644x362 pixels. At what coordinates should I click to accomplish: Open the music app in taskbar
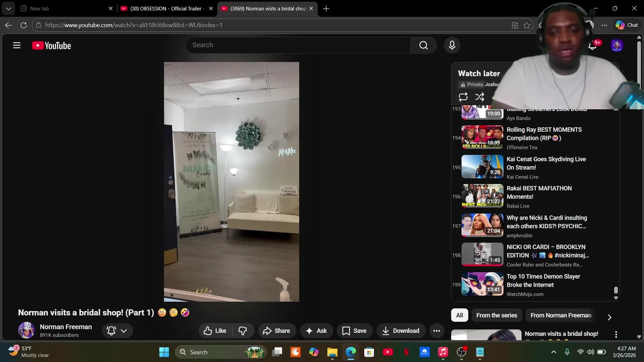click(x=443, y=352)
